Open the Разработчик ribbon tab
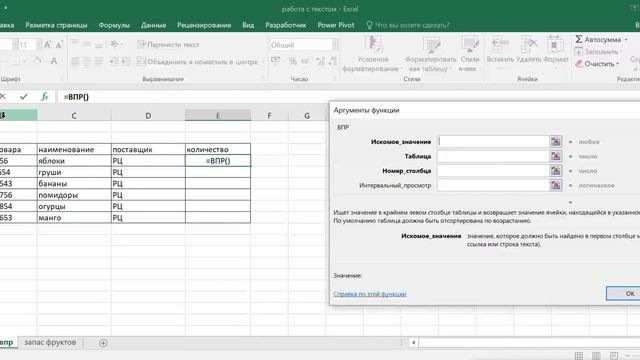 286,25
